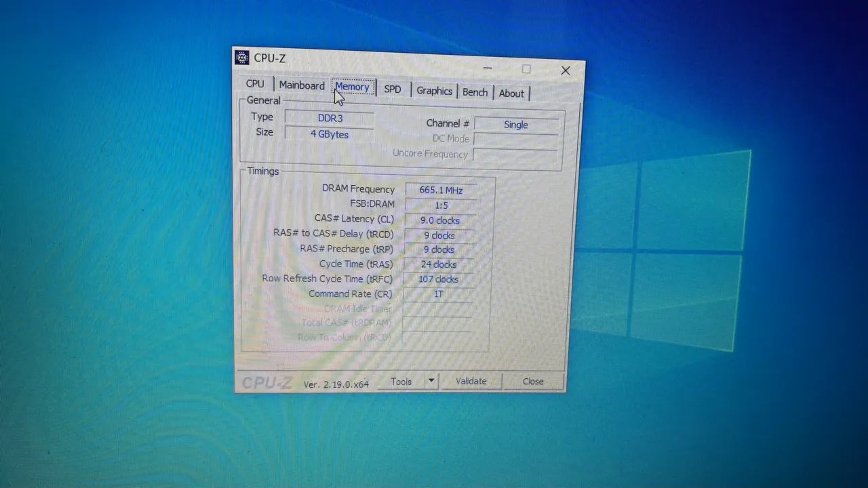Open the Mainboard tab
Viewport: 868px width, 488px height.
(x=302, y=85)
